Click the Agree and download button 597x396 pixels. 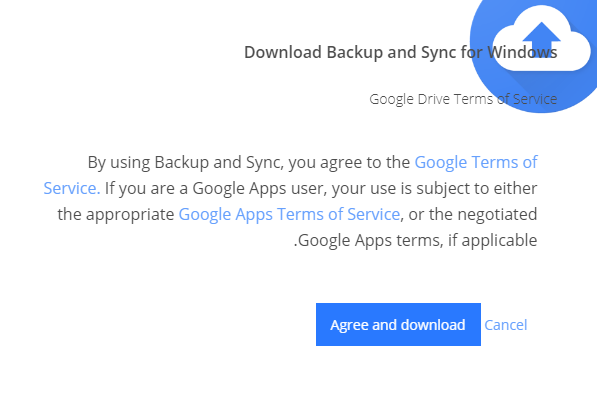398,324
